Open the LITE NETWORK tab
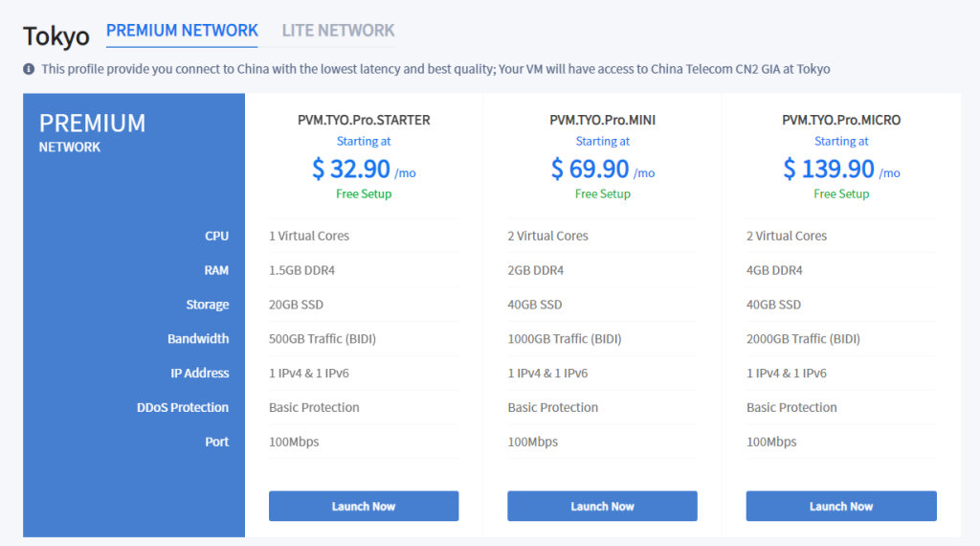This screenshot has width=980, height=546. pyautogui.click(x=338, y=31)
